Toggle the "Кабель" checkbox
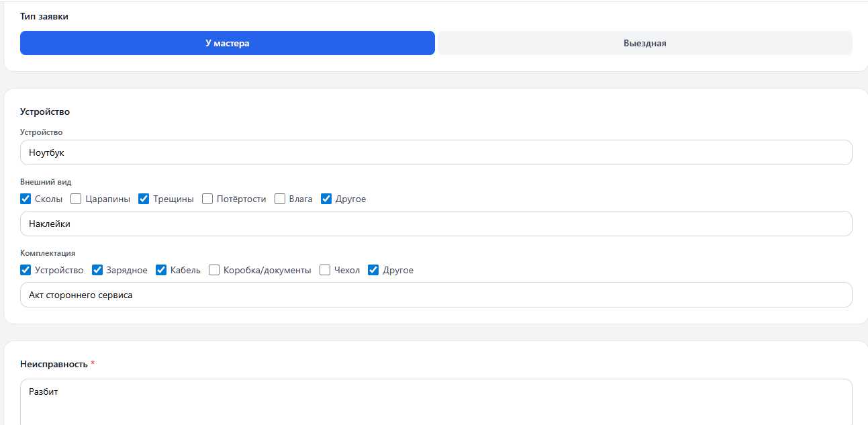The height and width of the screenshot is (425, 868). [161, 270]
